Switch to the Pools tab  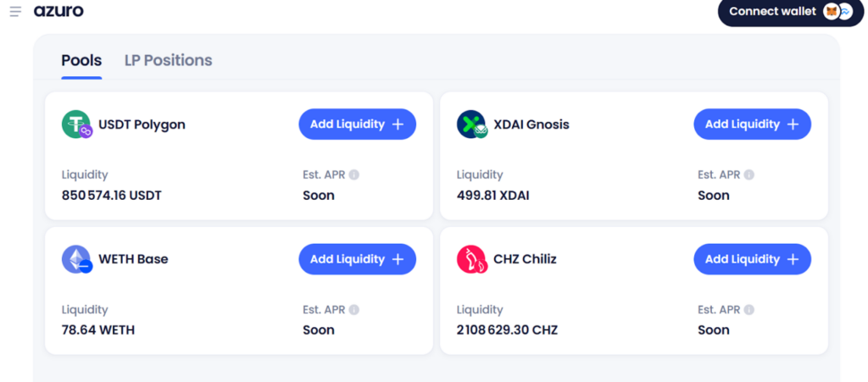pyautogui.click(x=81, y=61)
